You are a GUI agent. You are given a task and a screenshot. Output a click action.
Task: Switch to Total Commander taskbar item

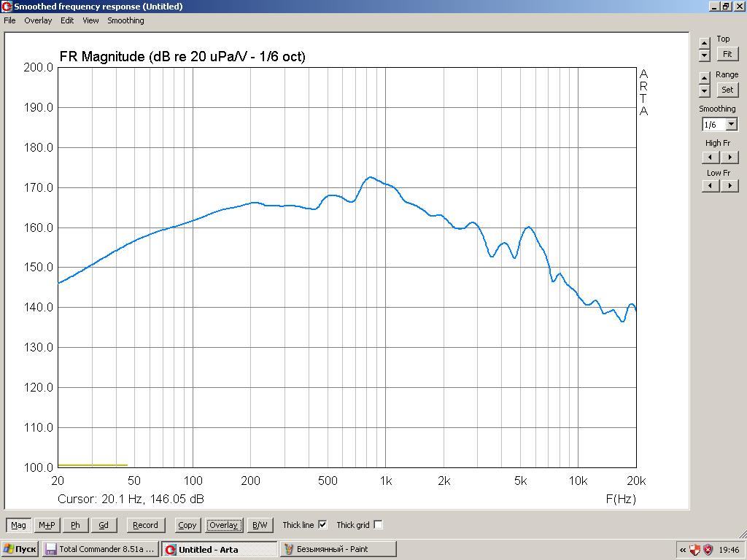[x=100, y=549]
